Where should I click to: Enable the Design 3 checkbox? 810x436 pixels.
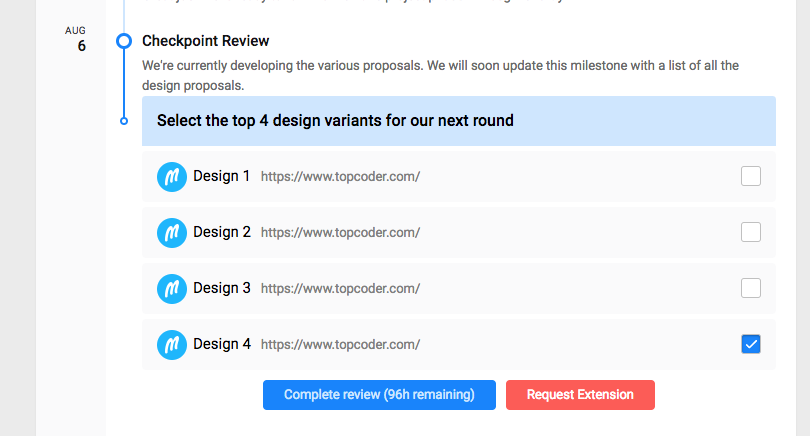point(751,288)
